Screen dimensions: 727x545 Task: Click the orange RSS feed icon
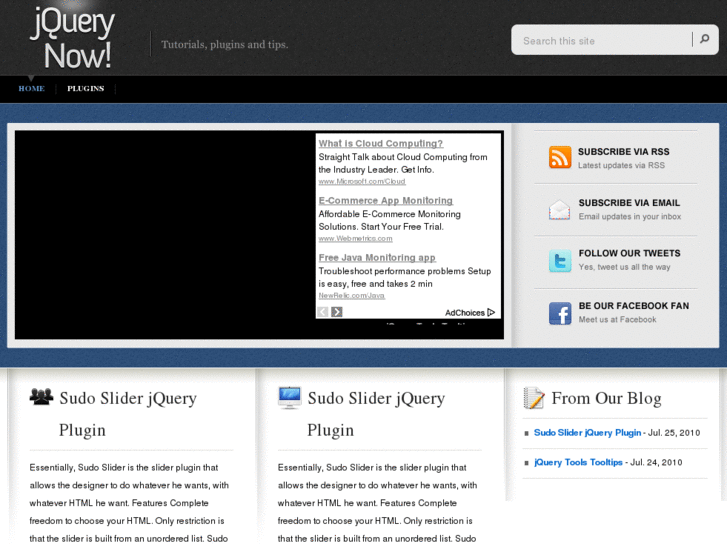tap(560, 157)
